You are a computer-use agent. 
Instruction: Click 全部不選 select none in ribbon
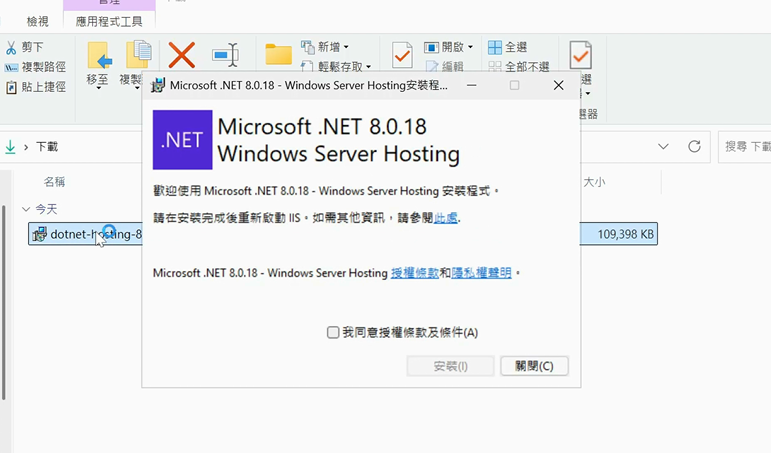click(x=519, y=66)
